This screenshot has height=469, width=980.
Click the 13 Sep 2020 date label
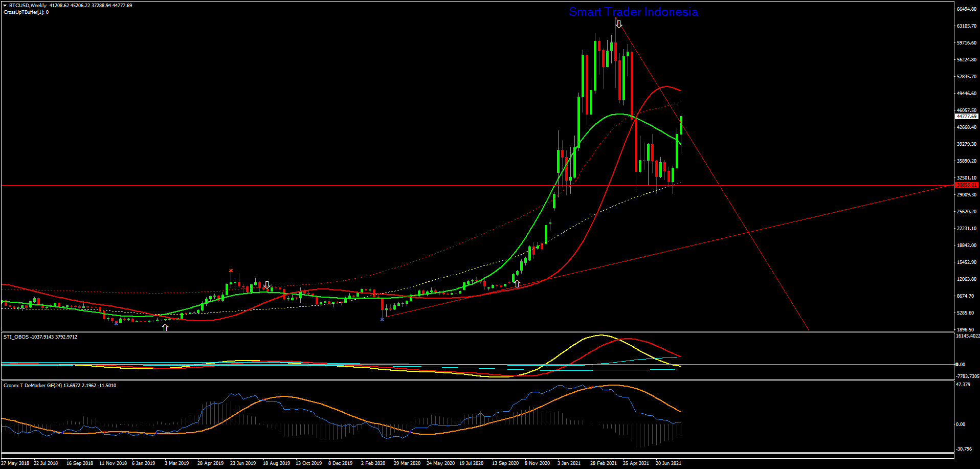click(x=505, y=463)
